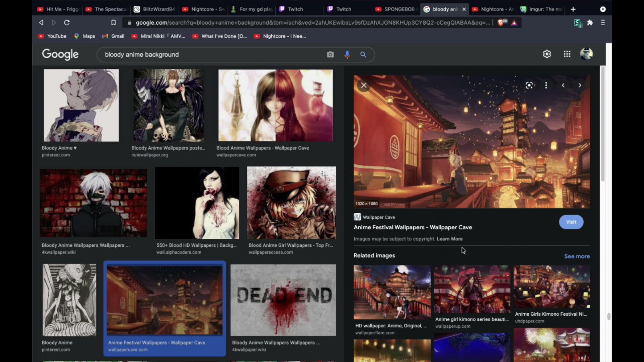Click wallpapercave.com caption under selected result
The image size is (644, 362).
point(128,349)
